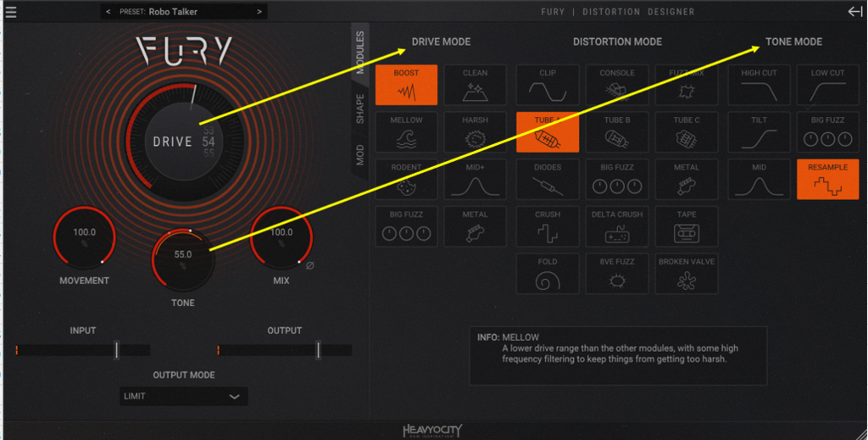Select the Fuzz Mix distortion module
Screen dimensions: 868x440
coord(687,85)
